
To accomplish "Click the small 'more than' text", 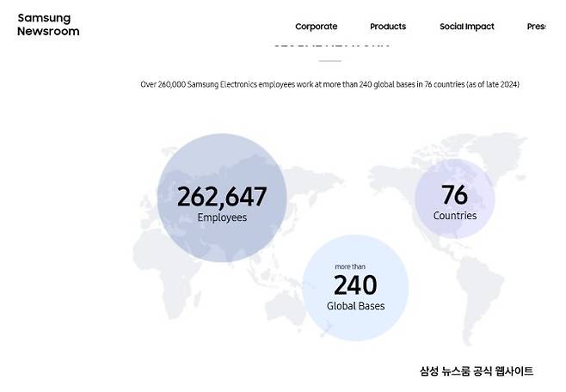I will pos(355,266).
